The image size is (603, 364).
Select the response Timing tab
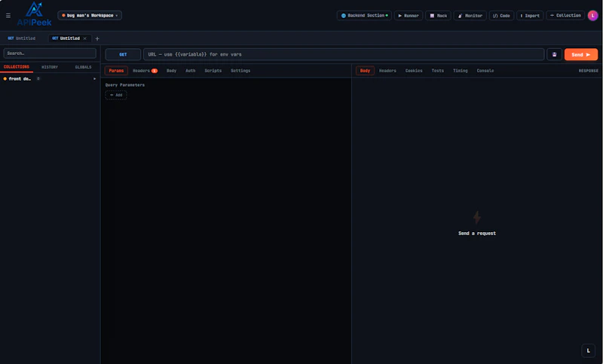tap(460, 71)
